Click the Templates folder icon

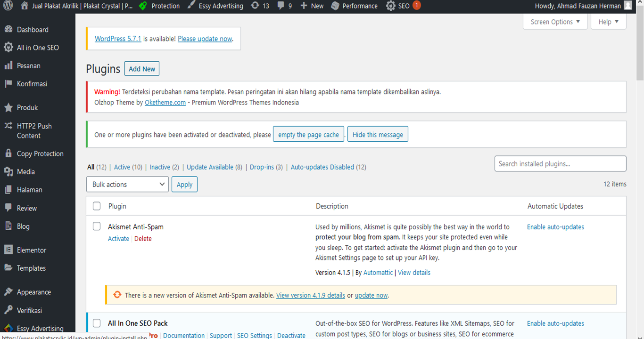pos(8,268)
